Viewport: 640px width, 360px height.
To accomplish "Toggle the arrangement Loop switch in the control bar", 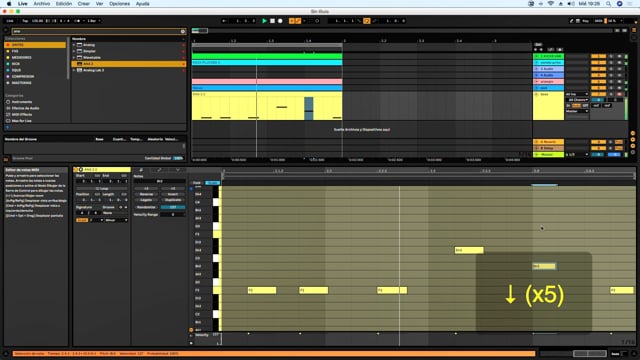I will click(367, 21).
